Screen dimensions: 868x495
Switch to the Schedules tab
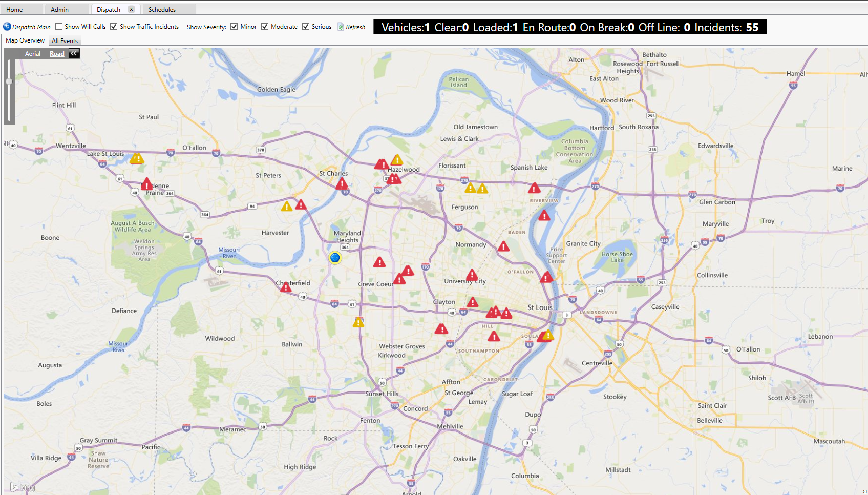pos(163,9)
